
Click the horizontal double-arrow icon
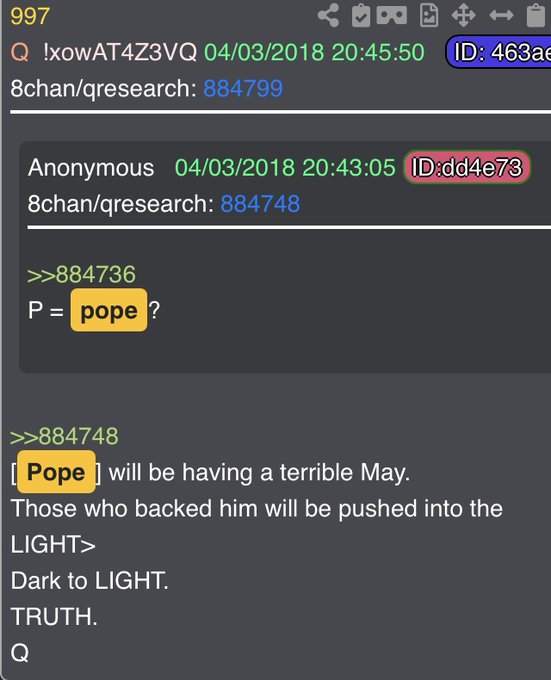[501, 16]
